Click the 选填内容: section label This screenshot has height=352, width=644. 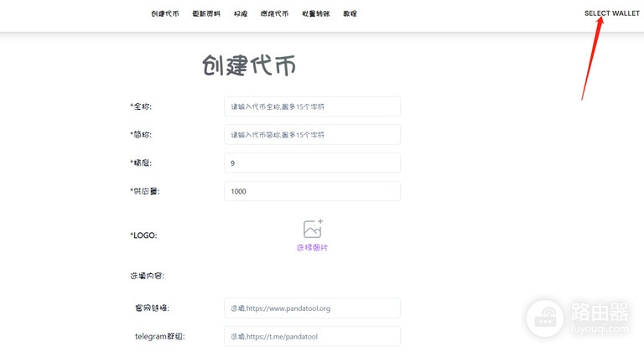click(147, 276)
